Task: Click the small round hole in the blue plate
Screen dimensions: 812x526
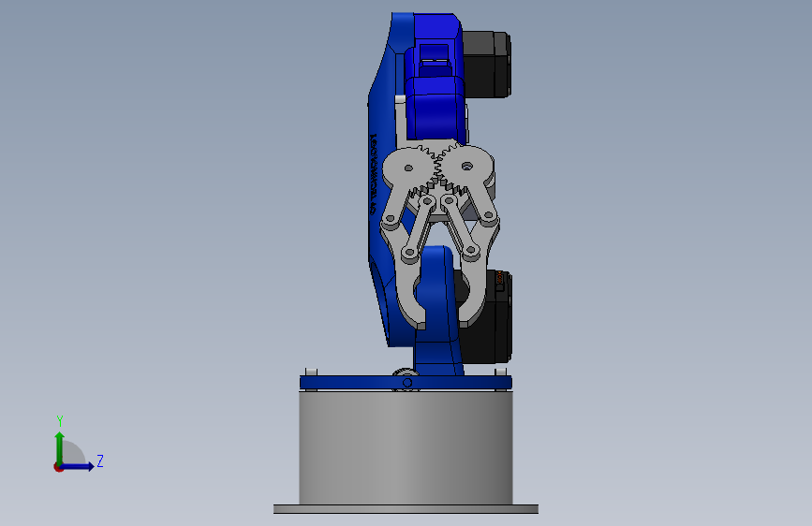Action: pyautogui.click(x=407, y=383)
